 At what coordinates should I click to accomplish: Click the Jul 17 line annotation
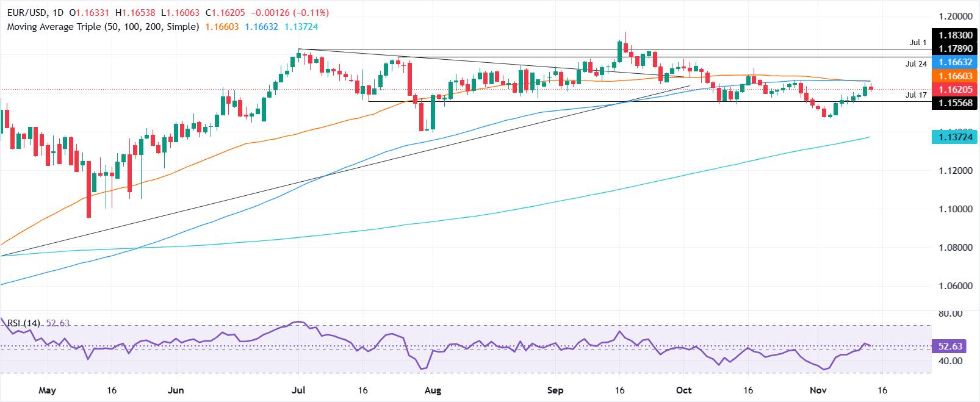click(x=917, y=95)
